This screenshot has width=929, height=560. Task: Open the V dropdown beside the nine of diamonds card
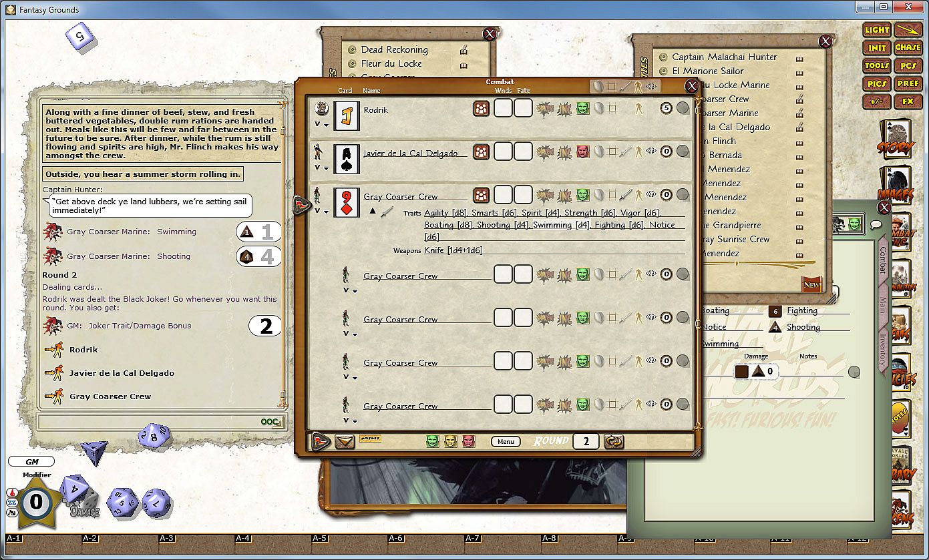pyautogui.click(x=321, y=211)
